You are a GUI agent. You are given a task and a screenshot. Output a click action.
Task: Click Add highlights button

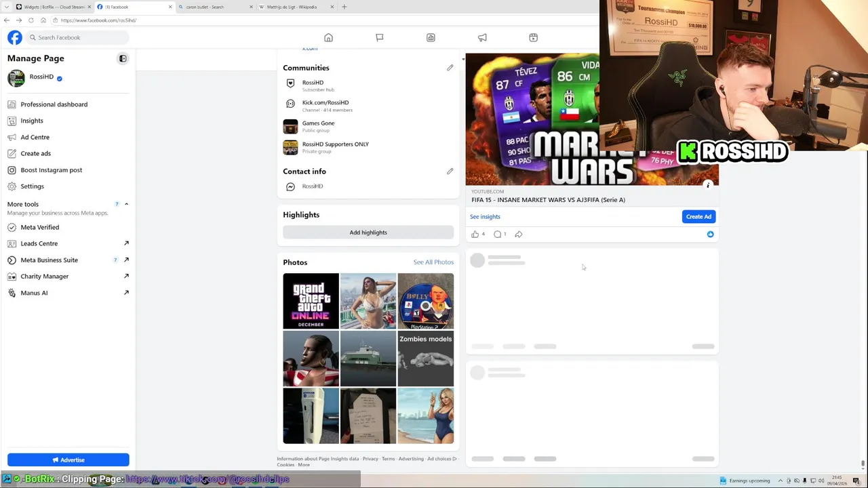368,232
